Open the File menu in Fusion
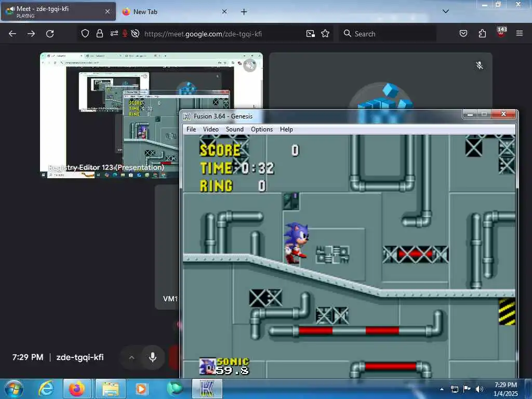 [191, 129]
